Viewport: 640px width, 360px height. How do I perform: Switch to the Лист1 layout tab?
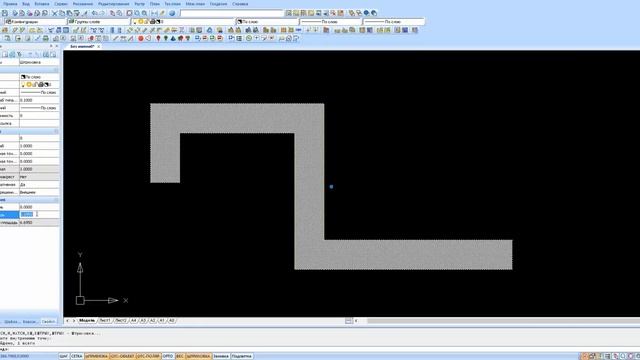tap(105, 321)
